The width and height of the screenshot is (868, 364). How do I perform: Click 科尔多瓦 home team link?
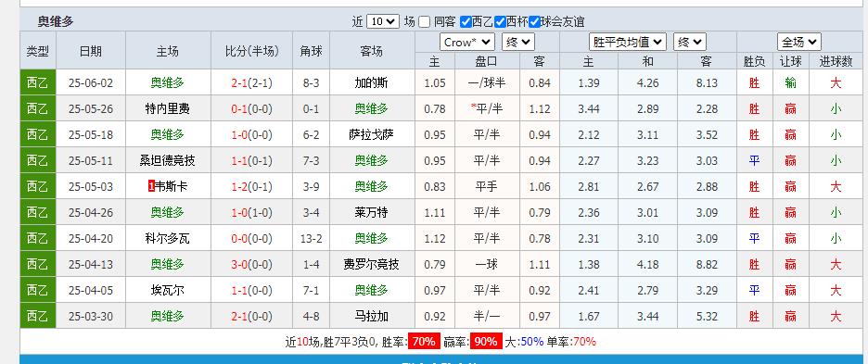(x=167, y=238)
